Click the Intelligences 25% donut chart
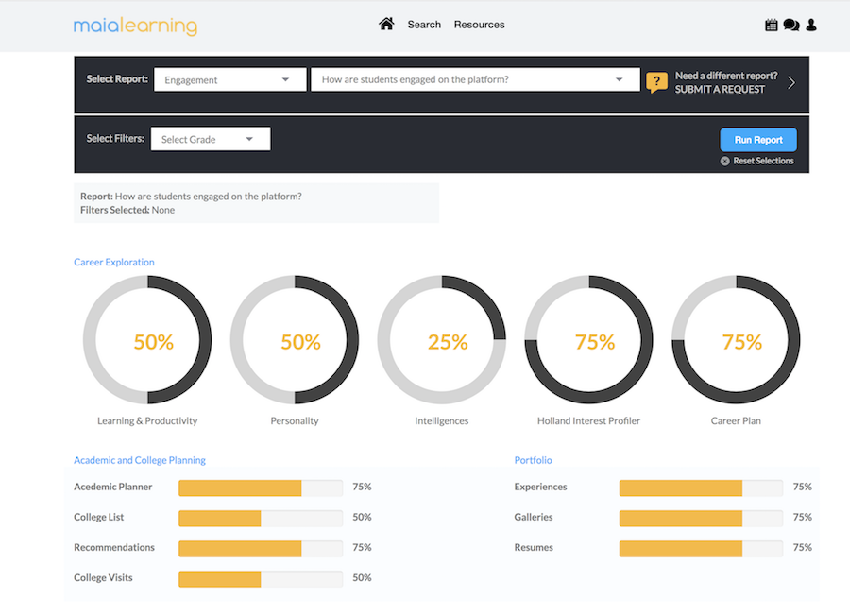Screen dimensions: 850x616 (x=442, y=341)
